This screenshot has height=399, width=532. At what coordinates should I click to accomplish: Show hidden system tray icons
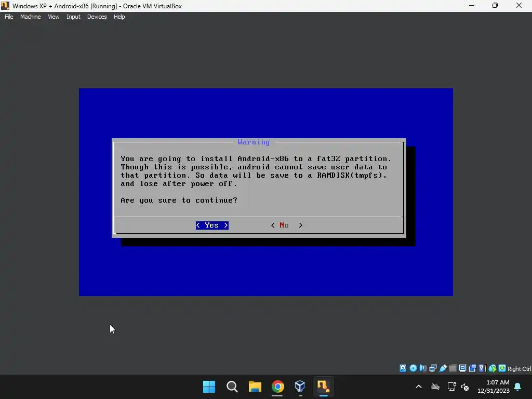(419, 387)
